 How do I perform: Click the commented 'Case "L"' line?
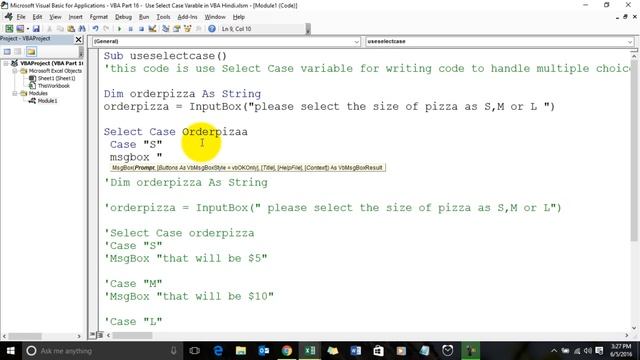click(133, 322)
